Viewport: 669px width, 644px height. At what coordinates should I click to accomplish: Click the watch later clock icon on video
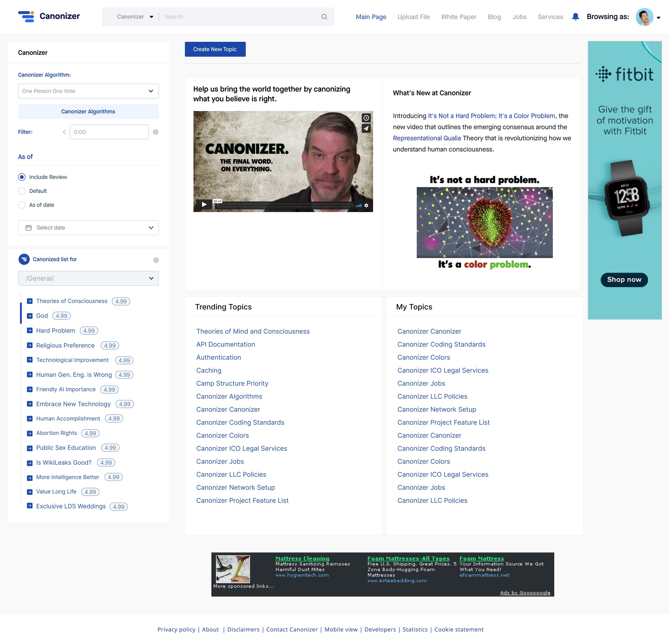[366, 118]
